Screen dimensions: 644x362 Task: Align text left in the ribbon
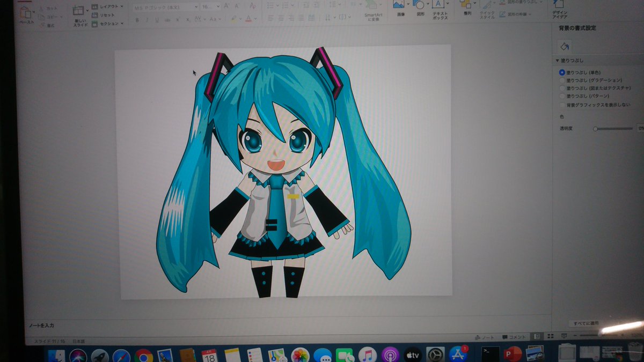[270, 18]
